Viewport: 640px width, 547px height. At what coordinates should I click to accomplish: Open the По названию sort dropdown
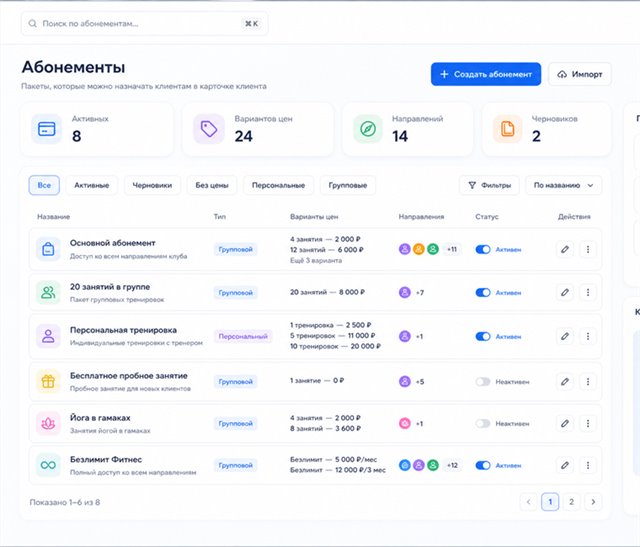pyautogui.click(x=564, y=185)
